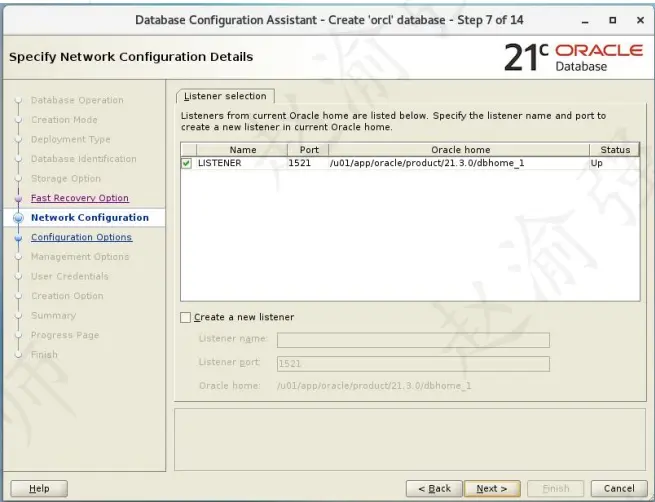Viewport: 655px width, 502px height.
Task: Jump to Fast Recovery Option step
Action: tap(80, 198)
